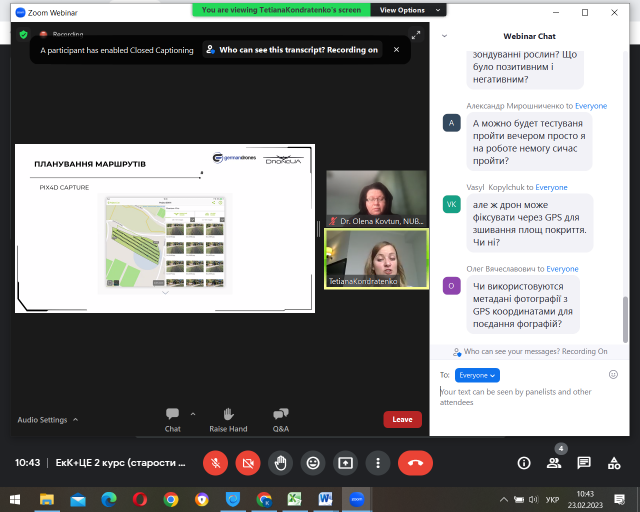Viewport: 640px width, 512px height.
Task: Raise hand in Google Meet bar
Action: pyautogui.click(x=280, y=463)
